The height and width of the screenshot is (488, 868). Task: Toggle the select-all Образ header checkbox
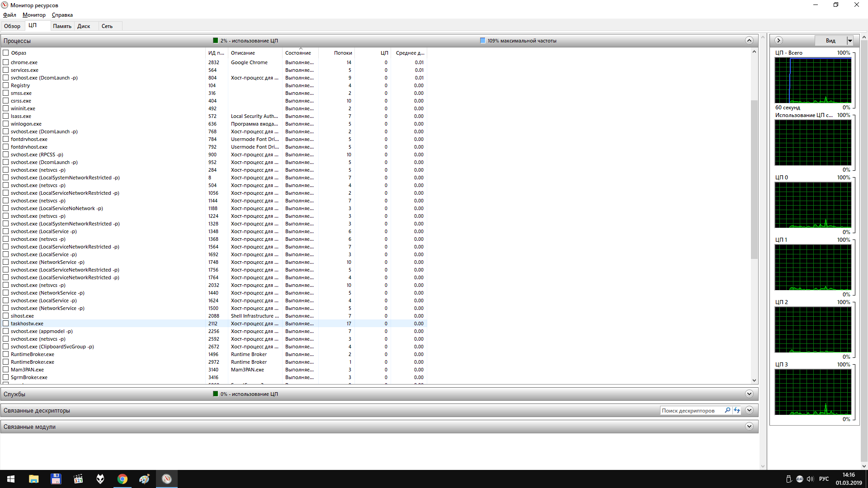coord(6,53)
